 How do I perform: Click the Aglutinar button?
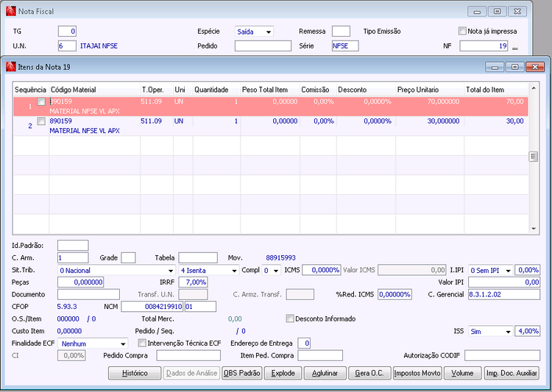(324, 373)
